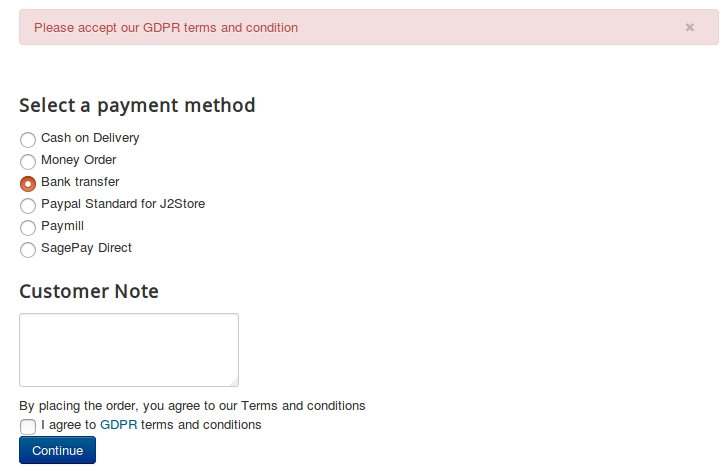Open the GDPR link
The image size is (728, 471).
(x=118, y=425)
